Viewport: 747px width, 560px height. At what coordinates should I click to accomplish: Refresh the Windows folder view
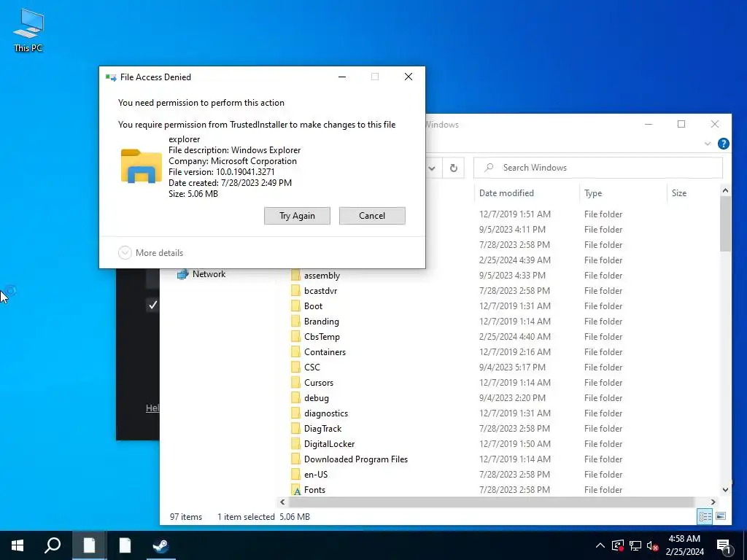[454, 168]
